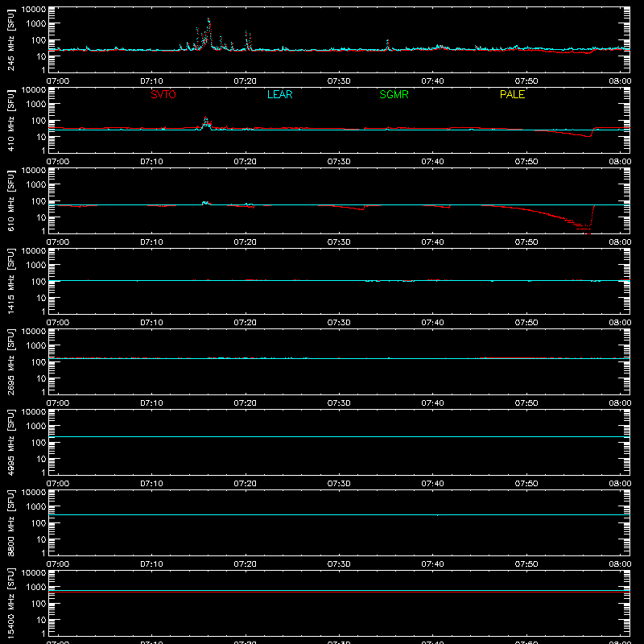This screenshot has height=644, width=644.
Task: Click the 1000 y-axis label in the 245 MHz panel
Action: (x=36, y=24)
